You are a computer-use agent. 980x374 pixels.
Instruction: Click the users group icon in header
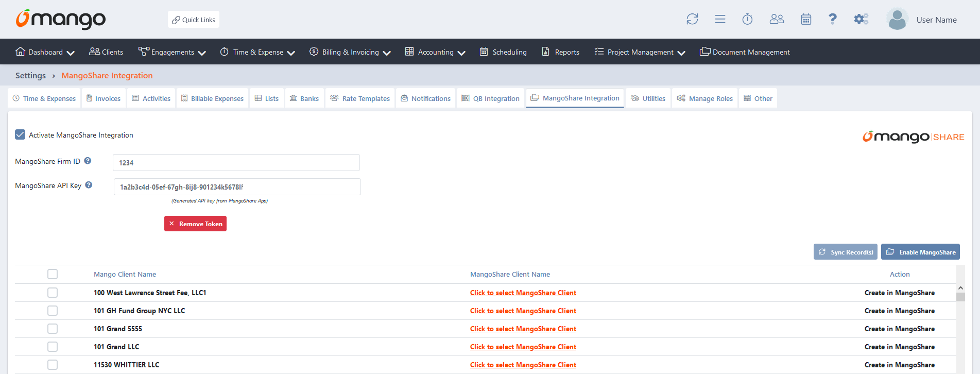[x=777, y=19]
